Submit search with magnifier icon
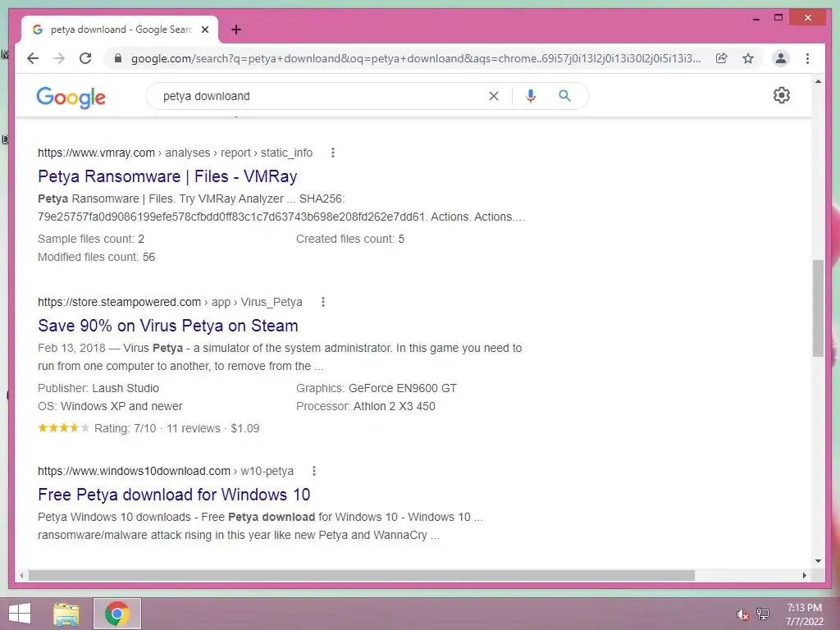Viewport: 840px width, 630px height. (564, 96)
